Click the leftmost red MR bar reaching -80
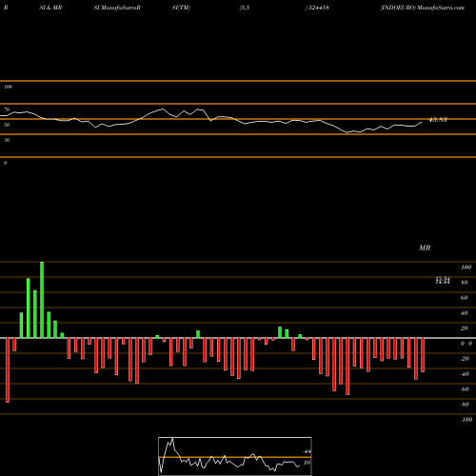This screenshot has height=476, width=476. [x=8, y=370]
